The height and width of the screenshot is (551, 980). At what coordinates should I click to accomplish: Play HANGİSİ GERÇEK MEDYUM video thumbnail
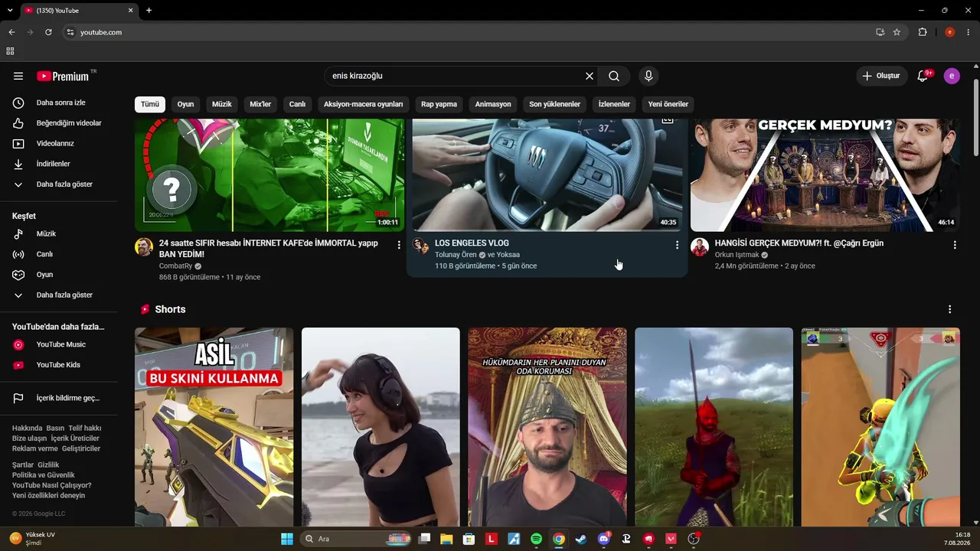(825, 175)
